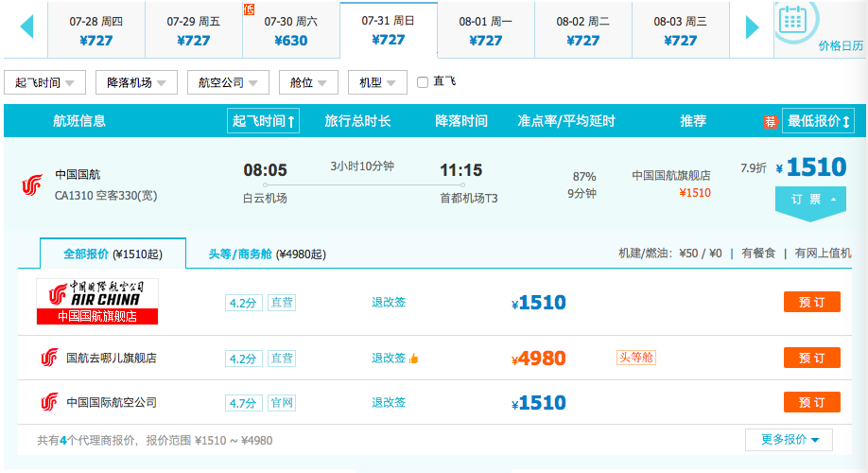Book the 中国国际航空公司 ¥1510 offer
This screenshot has height=473, width=868.
811,402
